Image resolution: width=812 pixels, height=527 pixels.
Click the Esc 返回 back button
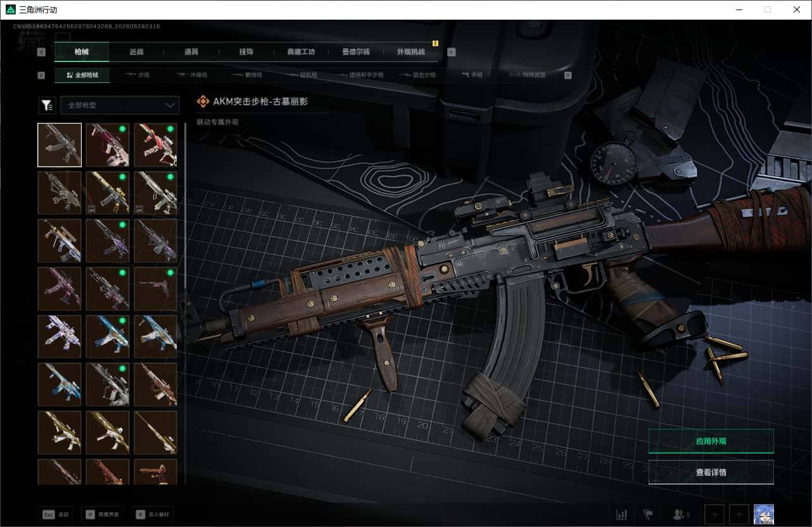[56, 514]
